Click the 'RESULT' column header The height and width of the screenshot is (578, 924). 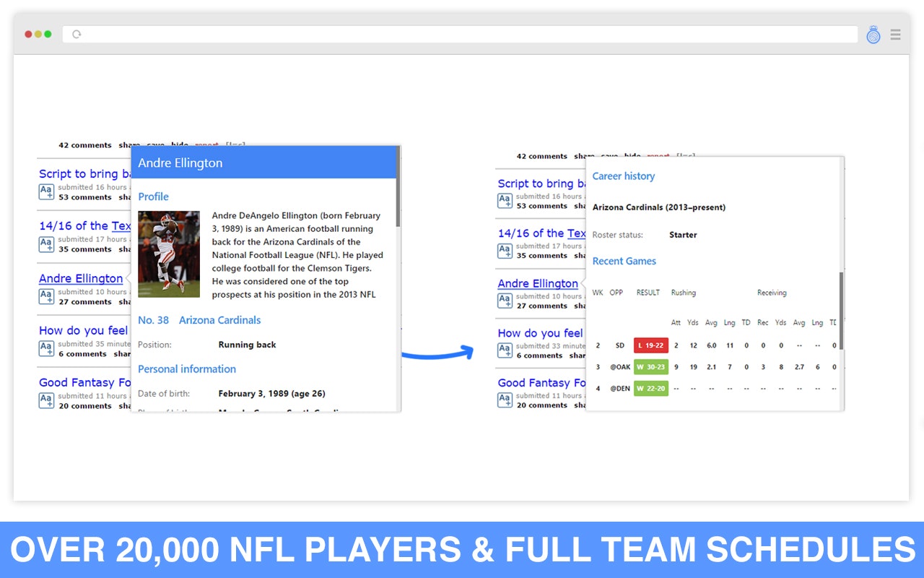coord(648,293)
